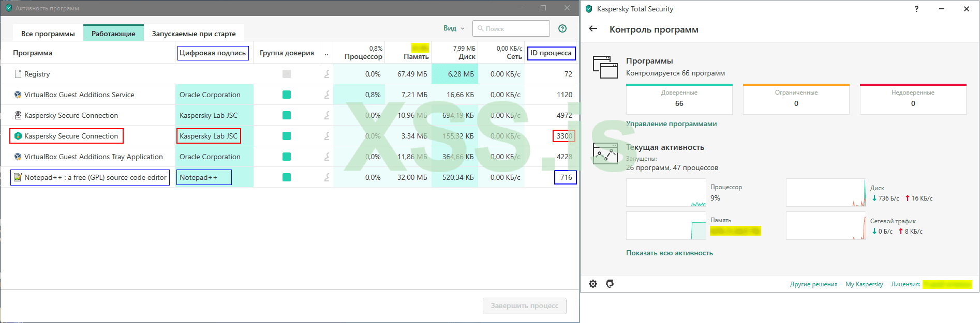The width and height of the screenshot is (980, 323).
Task: Select the Работающие tab
Action: pos(113,34)
